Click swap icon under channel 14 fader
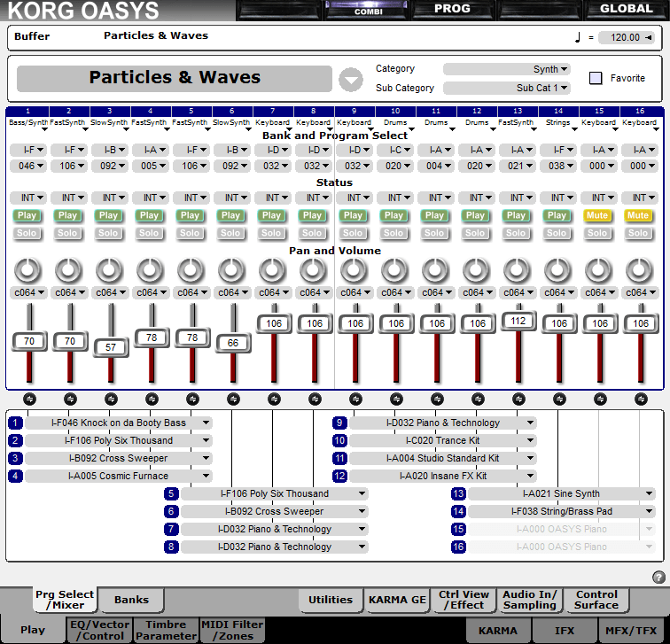Screen dimensions: 670x644 click(559, 400)
